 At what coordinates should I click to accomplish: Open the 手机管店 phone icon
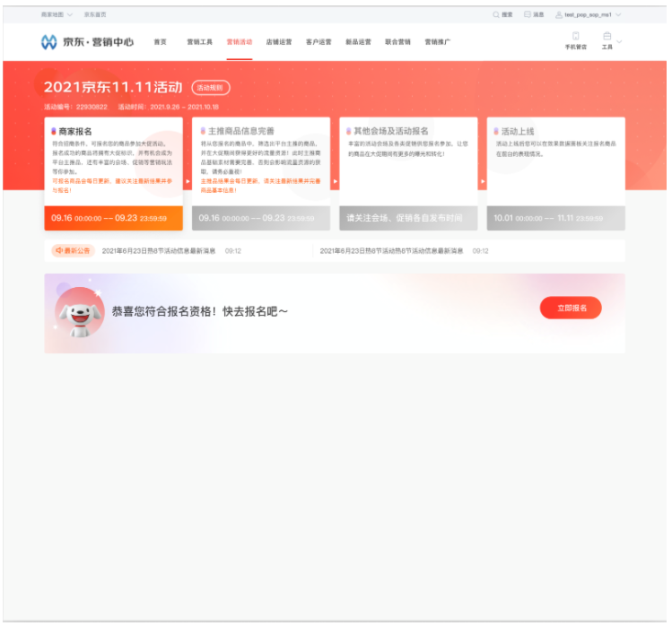(576, 36)
